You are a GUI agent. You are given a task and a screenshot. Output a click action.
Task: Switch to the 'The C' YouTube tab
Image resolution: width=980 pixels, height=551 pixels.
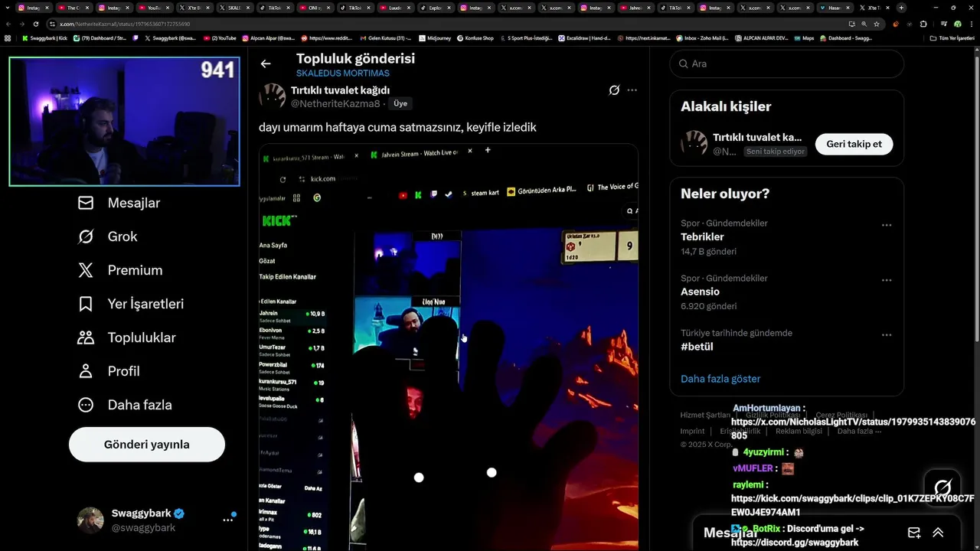click(x=73, y=8)
